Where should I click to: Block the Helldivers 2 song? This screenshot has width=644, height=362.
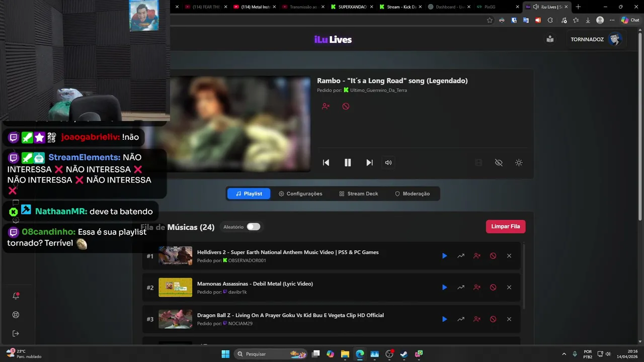tap(493, 256)
